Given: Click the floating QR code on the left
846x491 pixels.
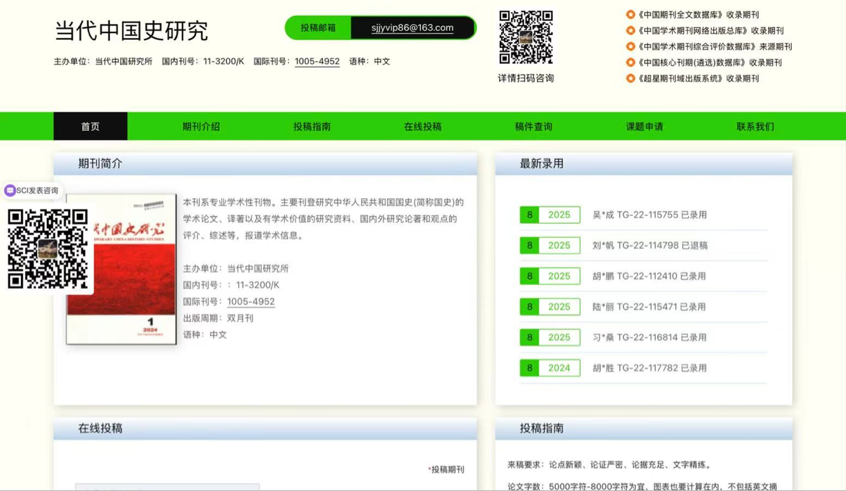Looking at the screenshot, I should (47, 249).
